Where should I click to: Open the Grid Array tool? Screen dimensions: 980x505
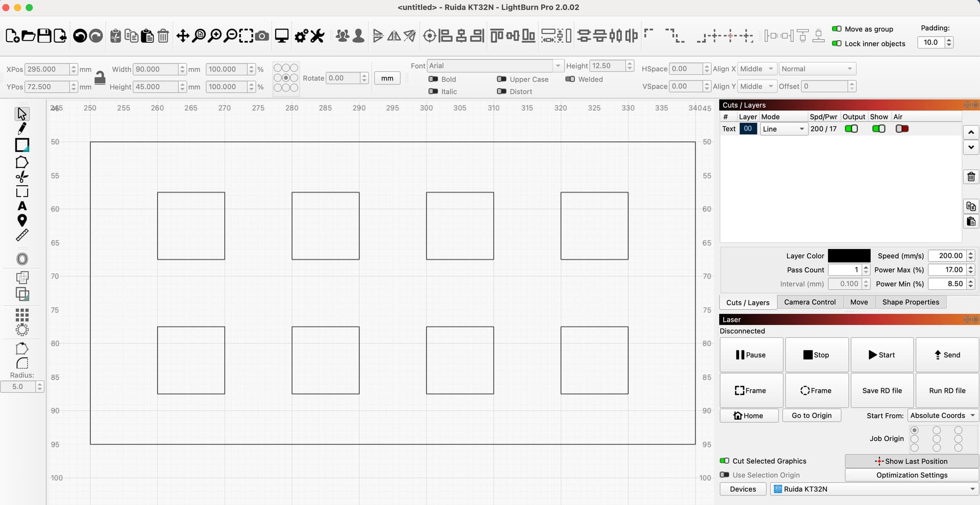point(22,314)
